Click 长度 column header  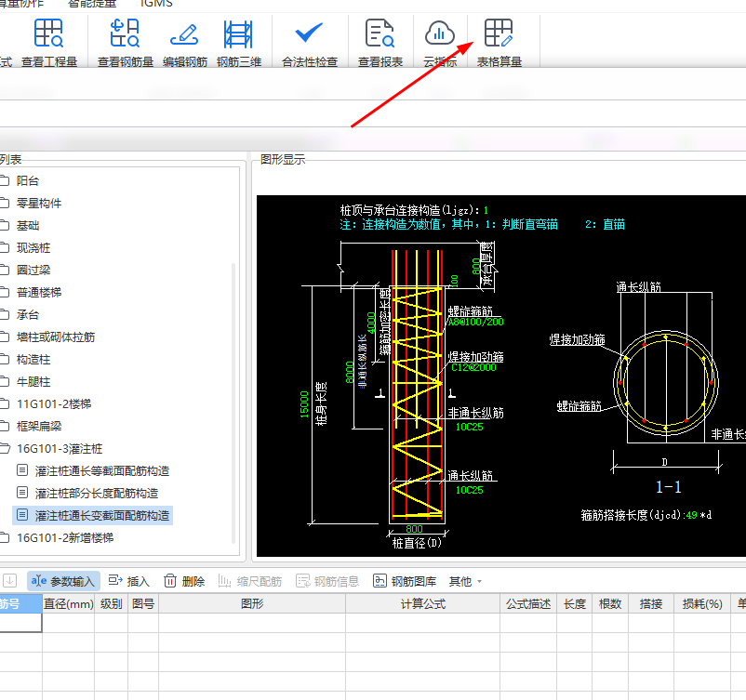click(x=574, y=604)
